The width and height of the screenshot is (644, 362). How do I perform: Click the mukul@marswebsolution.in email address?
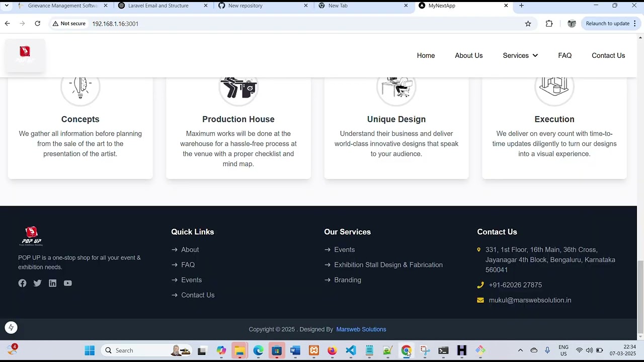point(530,300)
